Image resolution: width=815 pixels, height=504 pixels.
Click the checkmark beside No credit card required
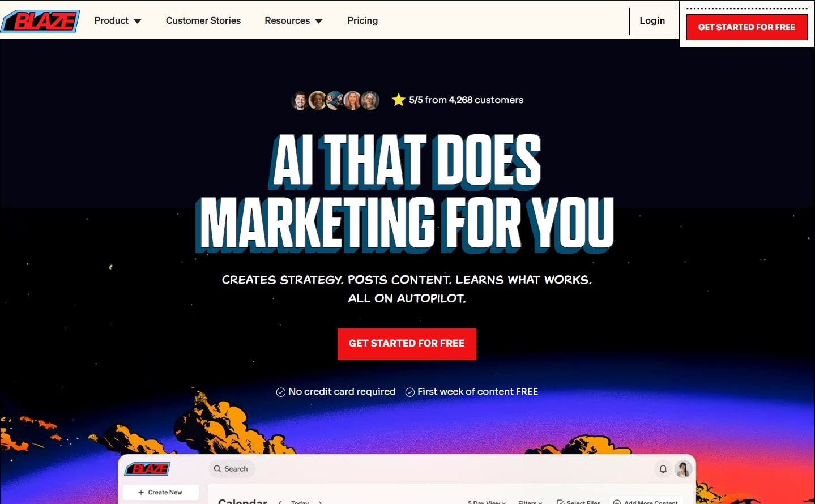click(280, 392)
